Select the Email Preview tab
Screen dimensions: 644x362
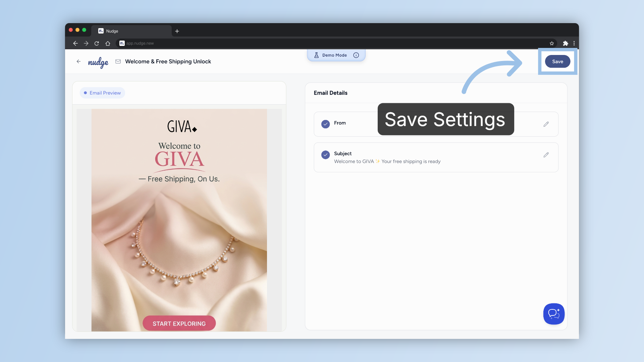point(102,93)
